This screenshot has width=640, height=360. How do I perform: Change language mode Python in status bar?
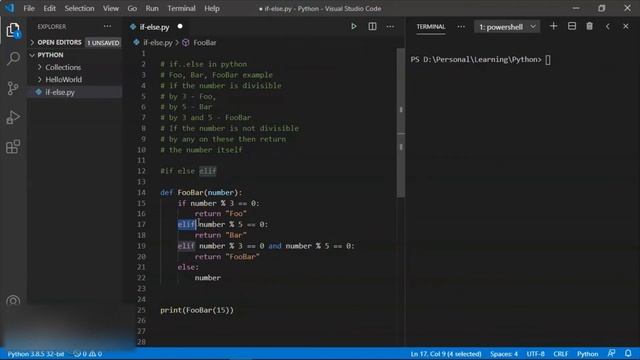pyautogui.click(x=587, y=354)
